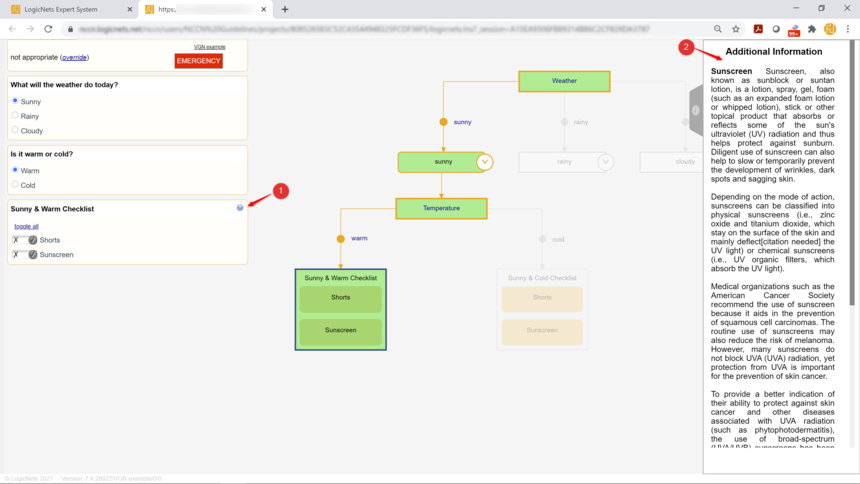Click the red EMERGENCY button
Viewport: 860px width, 484px height.
199,61
